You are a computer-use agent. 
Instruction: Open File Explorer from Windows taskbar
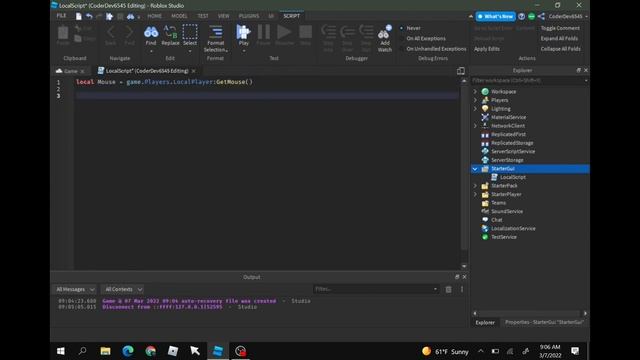(x=105, y=351)
